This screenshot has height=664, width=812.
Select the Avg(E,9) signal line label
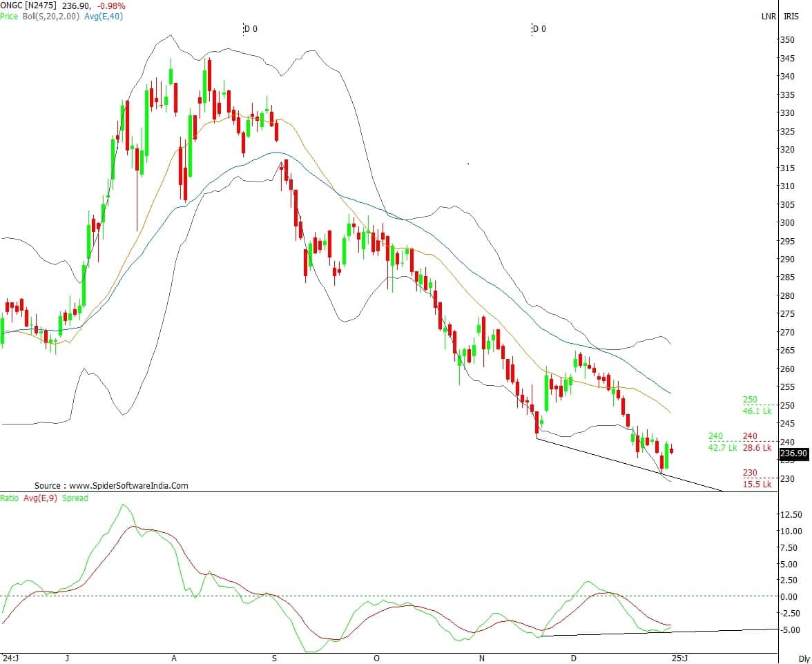(x=41, y=498)
